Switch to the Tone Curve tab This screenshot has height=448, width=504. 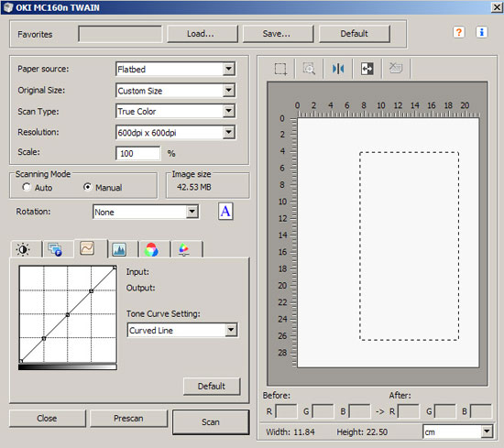(87, 248)
